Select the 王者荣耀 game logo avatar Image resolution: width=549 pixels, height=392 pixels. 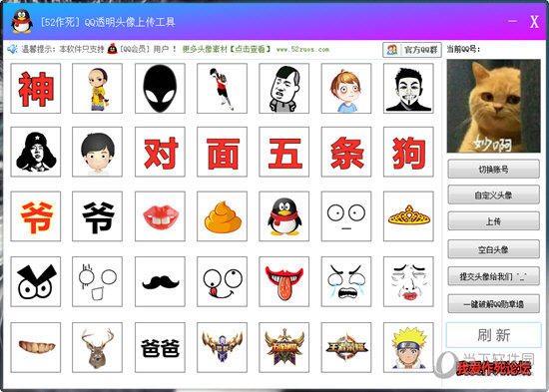click(346, 347)
